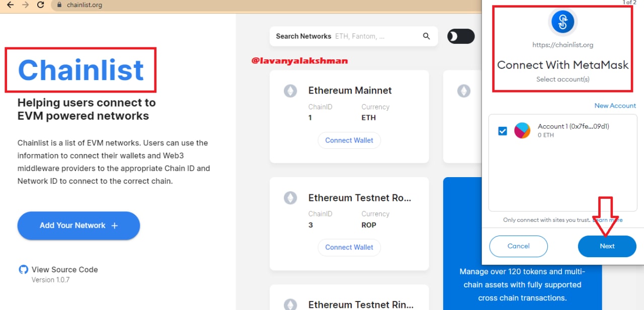Click the Ethereum Mainnet card title

[350, 91]
